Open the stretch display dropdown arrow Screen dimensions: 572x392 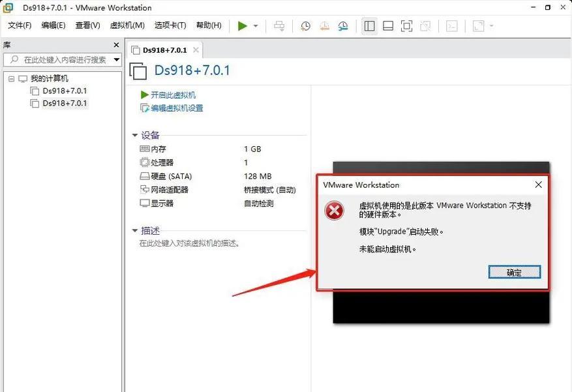[x=491, y=26]
